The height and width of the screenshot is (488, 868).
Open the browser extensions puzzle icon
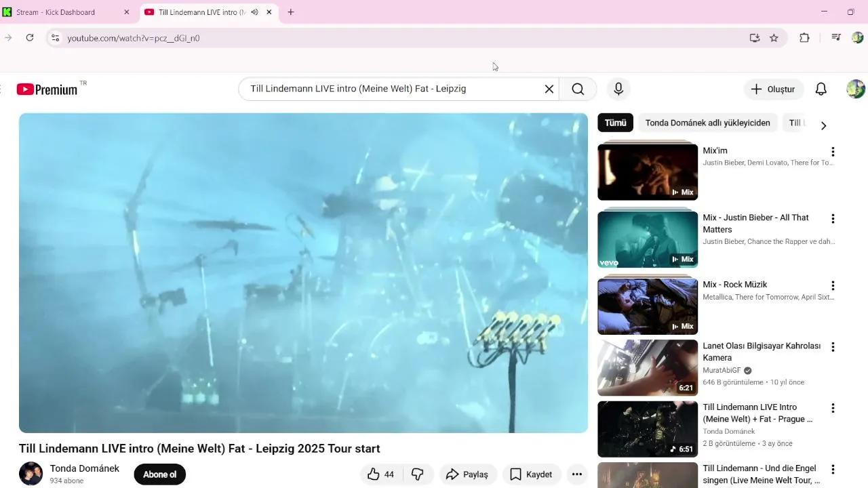click(804, 38)
